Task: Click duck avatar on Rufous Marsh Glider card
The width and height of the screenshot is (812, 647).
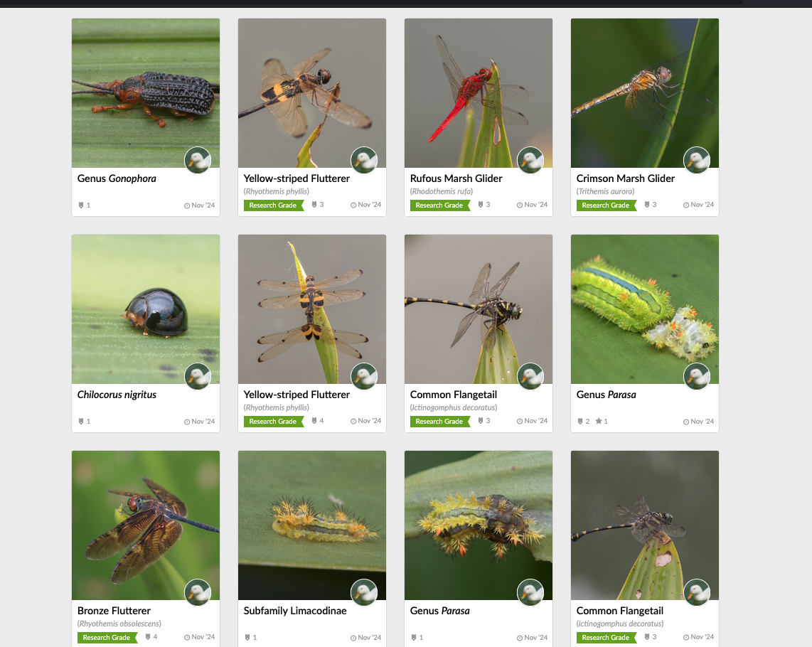Action: [530, 160]
